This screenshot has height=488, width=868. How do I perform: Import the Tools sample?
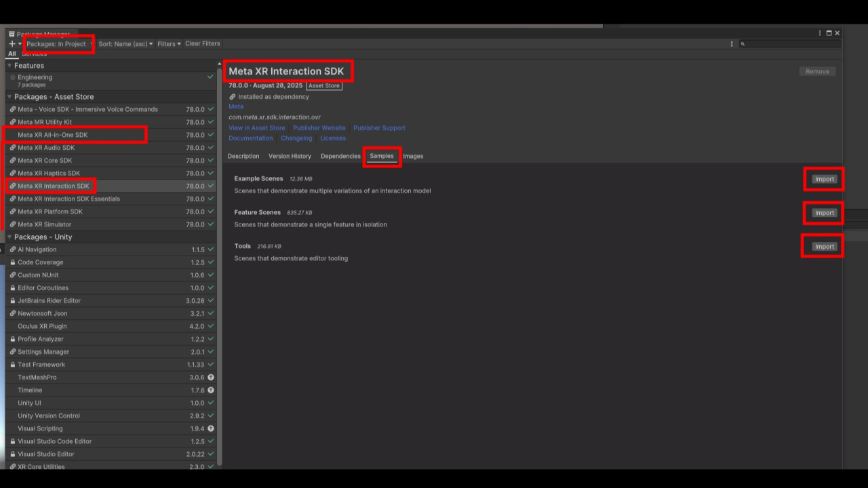tap(825, 247)
